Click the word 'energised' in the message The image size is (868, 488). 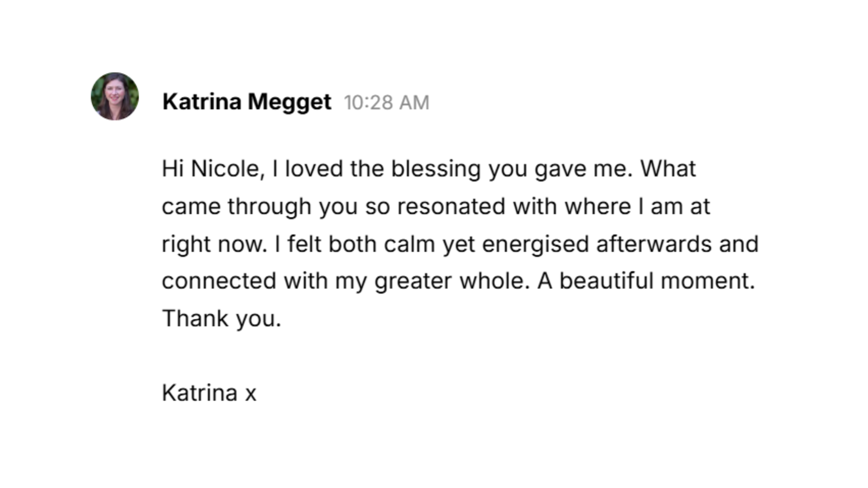pos(535,244)
